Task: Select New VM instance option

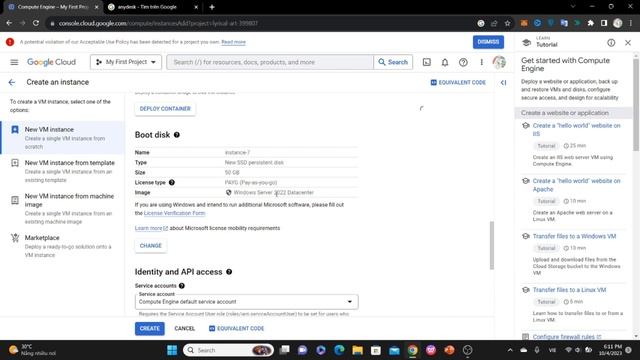Action: click(x=62, y=138)
